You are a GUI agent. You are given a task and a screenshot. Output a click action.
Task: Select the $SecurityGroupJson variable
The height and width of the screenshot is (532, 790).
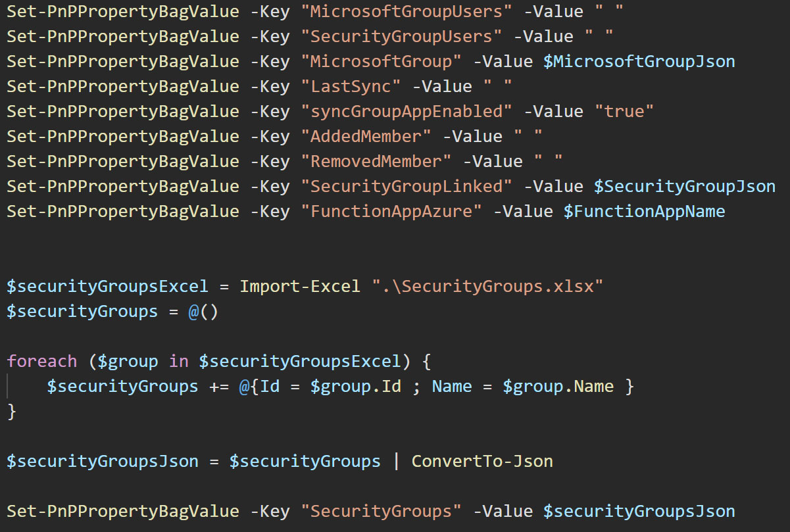(x=684, y=186)
